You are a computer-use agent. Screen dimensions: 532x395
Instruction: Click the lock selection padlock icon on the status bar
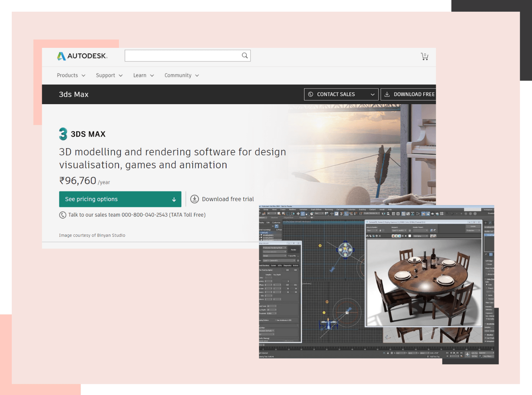[x=388, y=353]
